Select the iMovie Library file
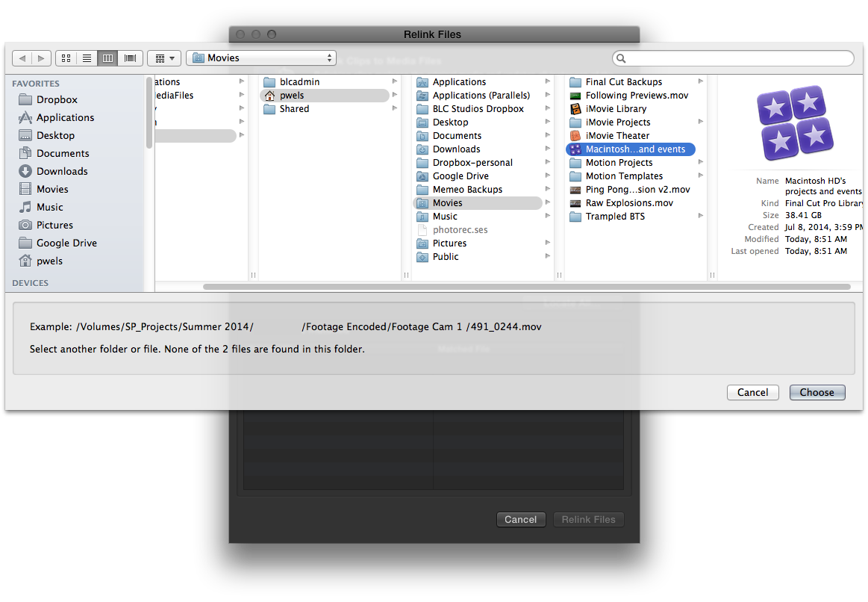Image resolution: width=868 pixels, height=602 pixels. pyautogui.click(x=616, y=109)
